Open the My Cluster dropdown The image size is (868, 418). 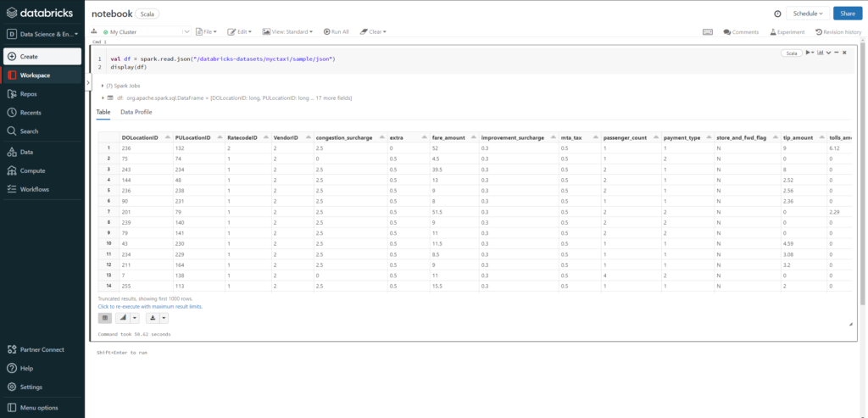(x=144, y=31)
